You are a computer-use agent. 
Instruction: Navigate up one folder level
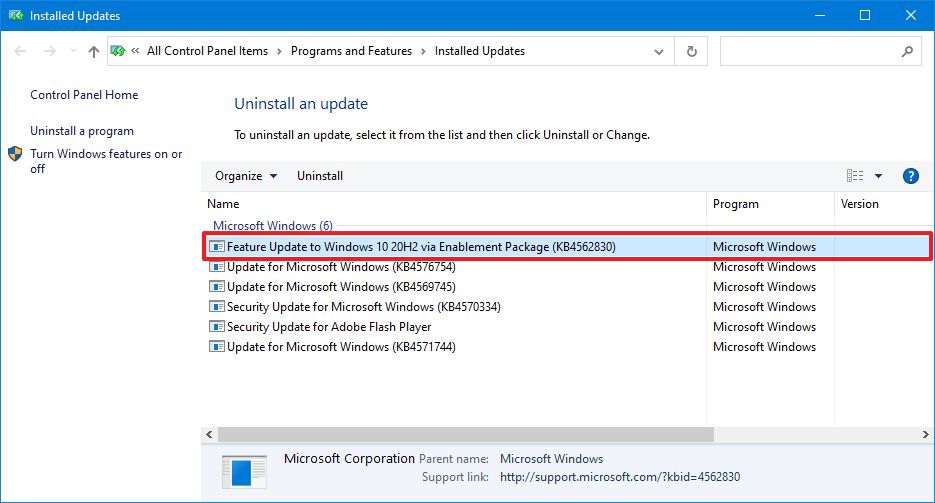(94, 51)
